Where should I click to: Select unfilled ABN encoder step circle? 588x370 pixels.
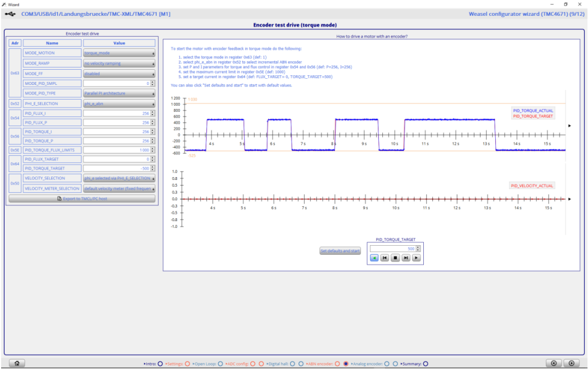[337, 364]
